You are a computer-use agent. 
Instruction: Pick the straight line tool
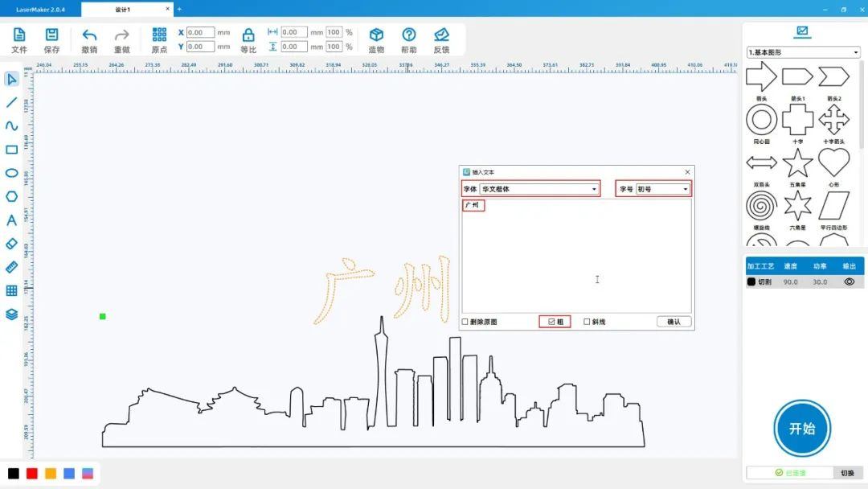11,102
